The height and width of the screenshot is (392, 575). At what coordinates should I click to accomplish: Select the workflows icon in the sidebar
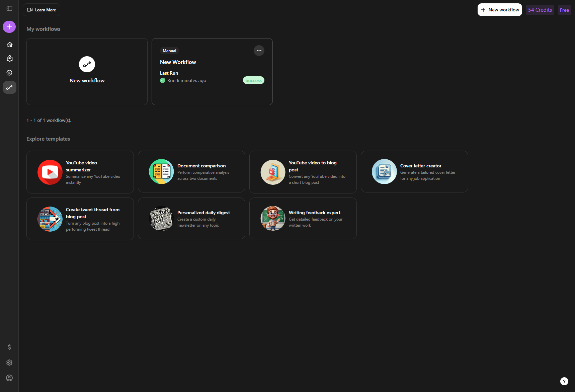9,87
